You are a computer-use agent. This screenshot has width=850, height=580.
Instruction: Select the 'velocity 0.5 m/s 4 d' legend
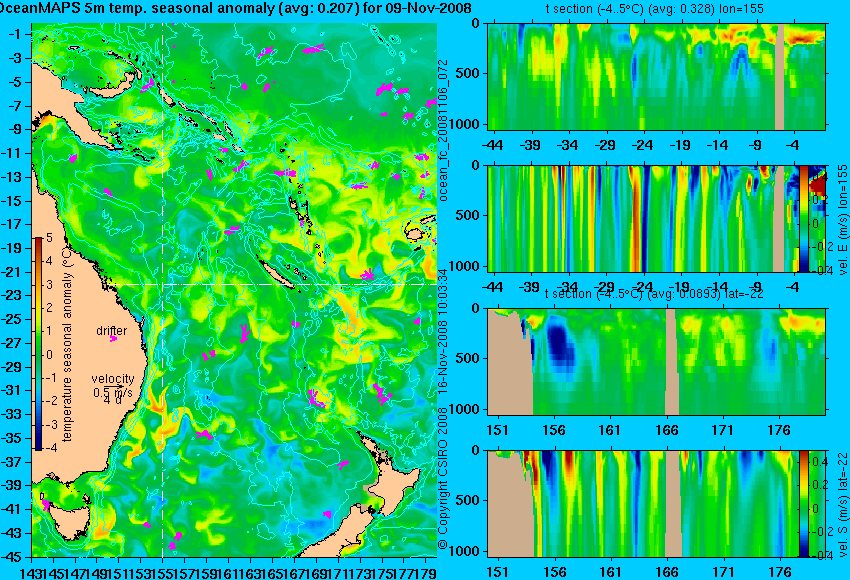tap(113, 389)
